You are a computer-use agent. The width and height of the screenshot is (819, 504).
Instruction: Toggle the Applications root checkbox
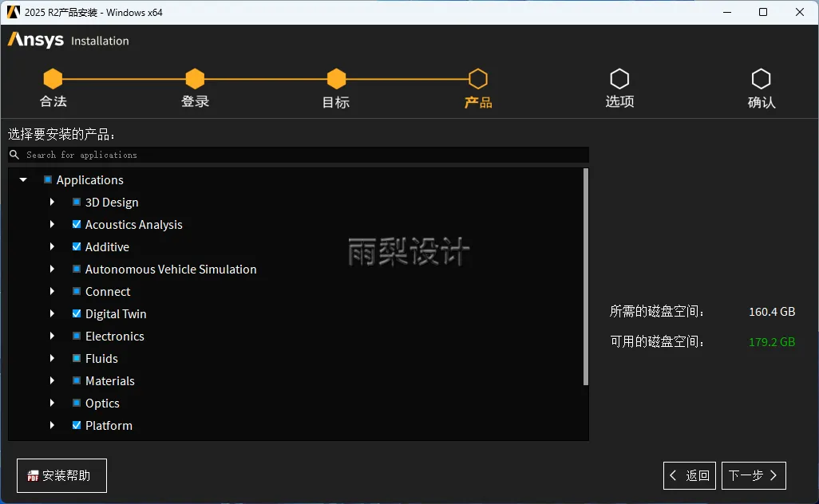(x=48, y=179)
